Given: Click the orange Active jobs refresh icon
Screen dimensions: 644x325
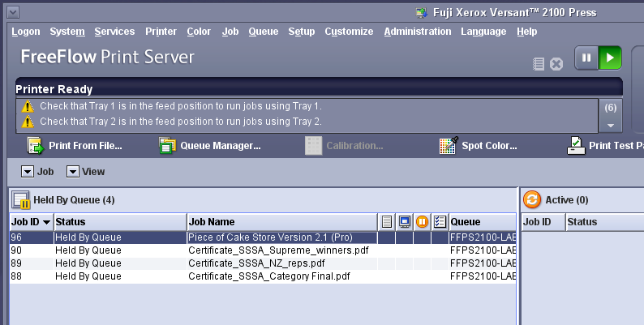Looking at the screenshot, I should point(532,199).
